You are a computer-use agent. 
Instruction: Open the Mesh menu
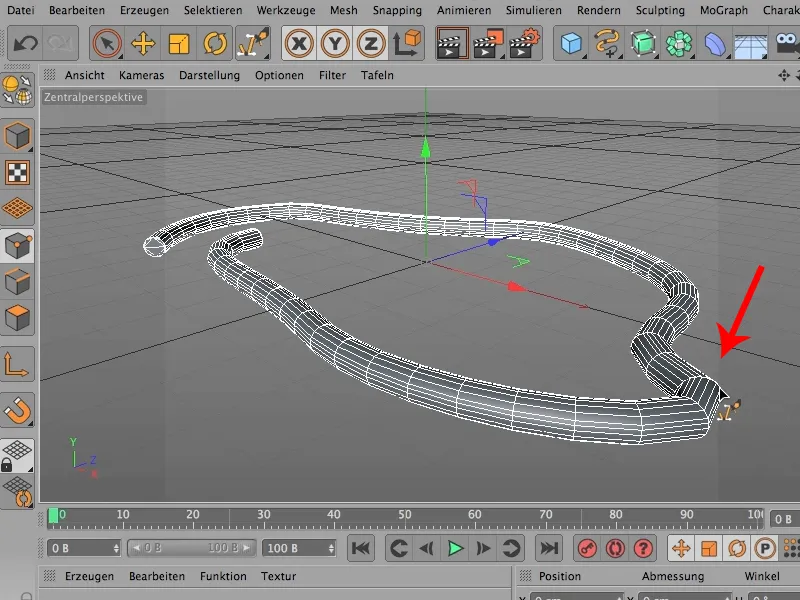pyautogui.click(x=343, y=10)
